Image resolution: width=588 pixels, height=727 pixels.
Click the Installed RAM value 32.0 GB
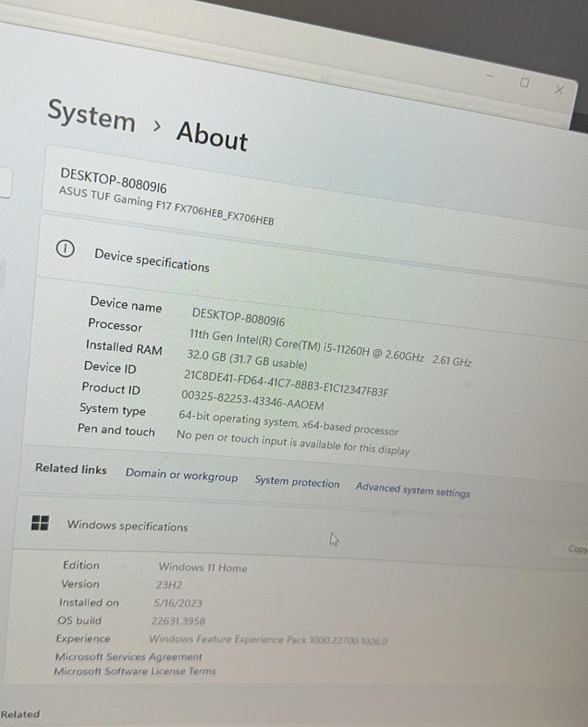coord(247,359)
